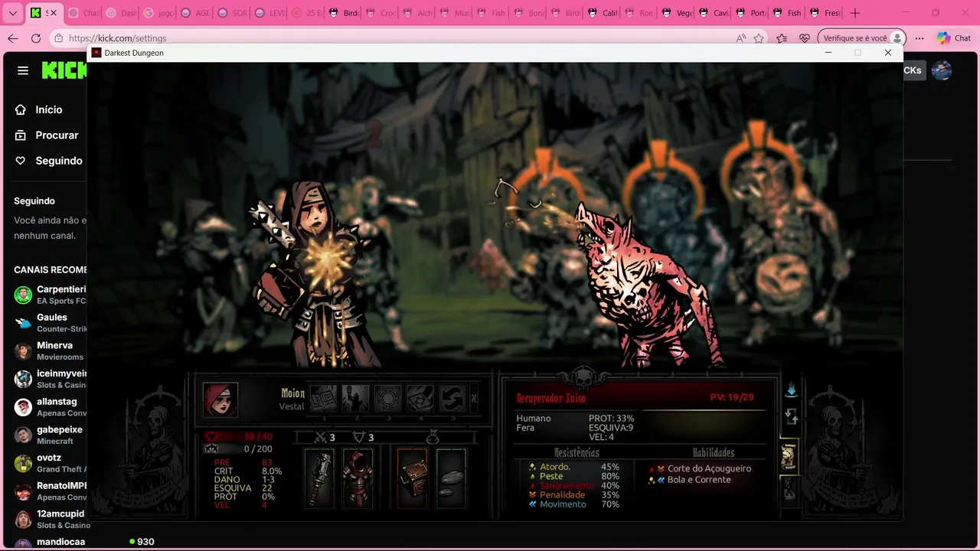This screenshot has width=980, height=551.
Task: Select the Vestal's third skill with circular emblem
Action: pyautogui.click(x=387, y=399)
